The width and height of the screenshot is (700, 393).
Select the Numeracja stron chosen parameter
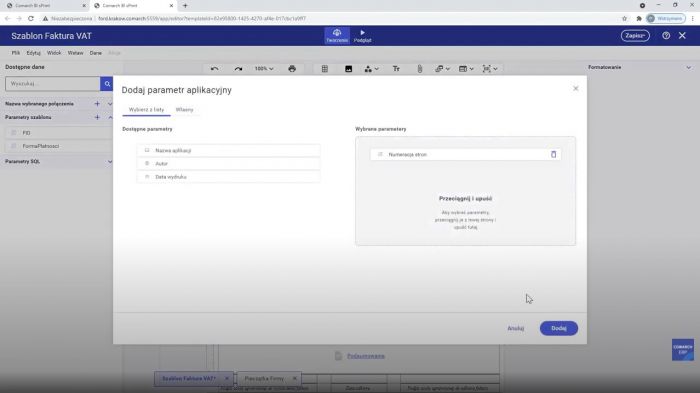465,154
